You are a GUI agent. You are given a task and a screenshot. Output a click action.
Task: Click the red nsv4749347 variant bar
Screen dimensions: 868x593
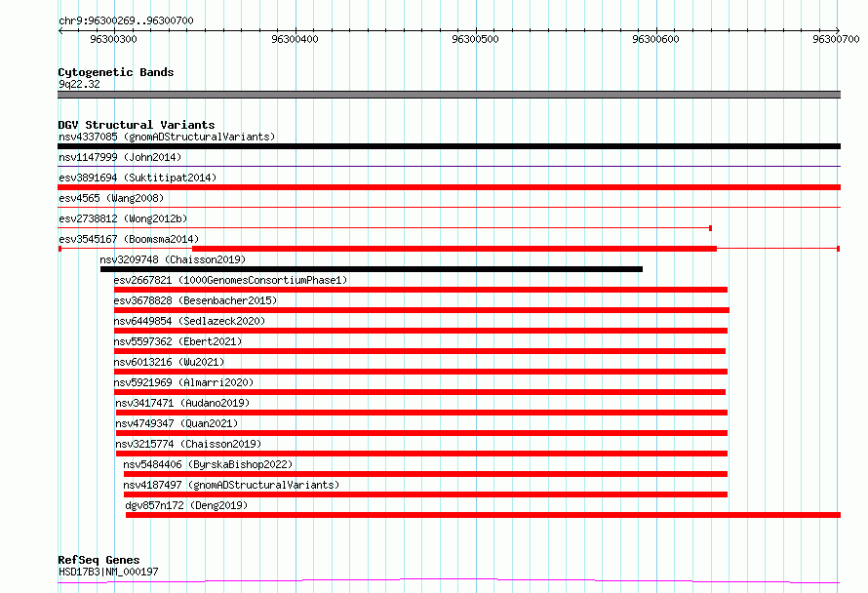click(x=422, y=433)
